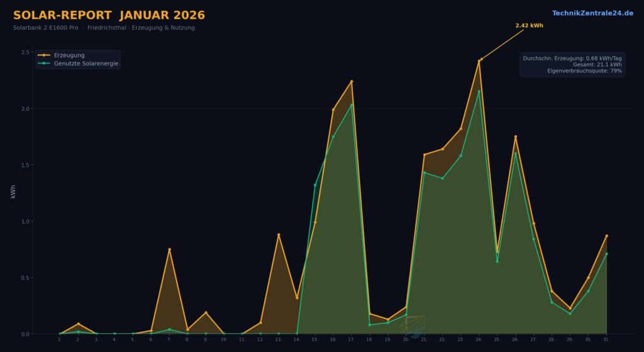The height and width of the screenshot is (352, 644).
Task: Select the Genutzte Solarenergie legend label
Action: 86,64
